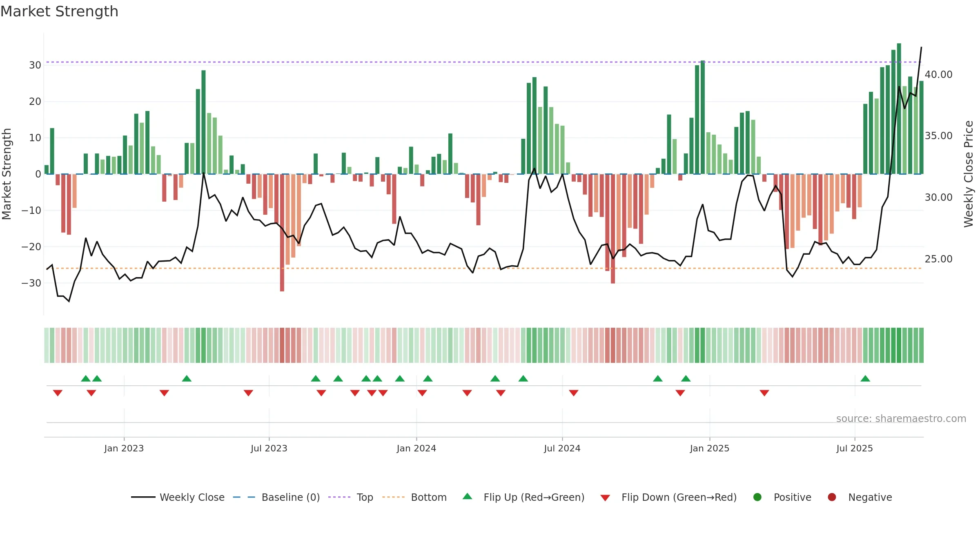Click the Jan 2023 axis label
The image size is (980, 551).
[x=124, y=448]
